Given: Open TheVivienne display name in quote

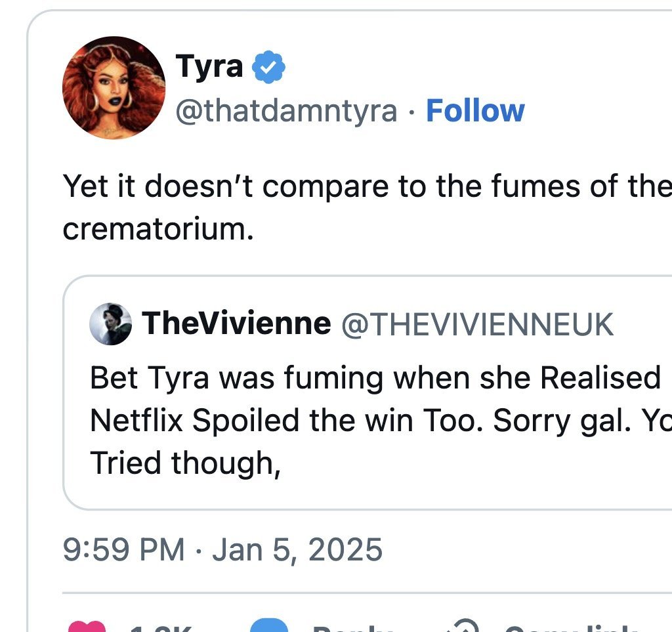Looking at the screenshot, I should [237, 323].
